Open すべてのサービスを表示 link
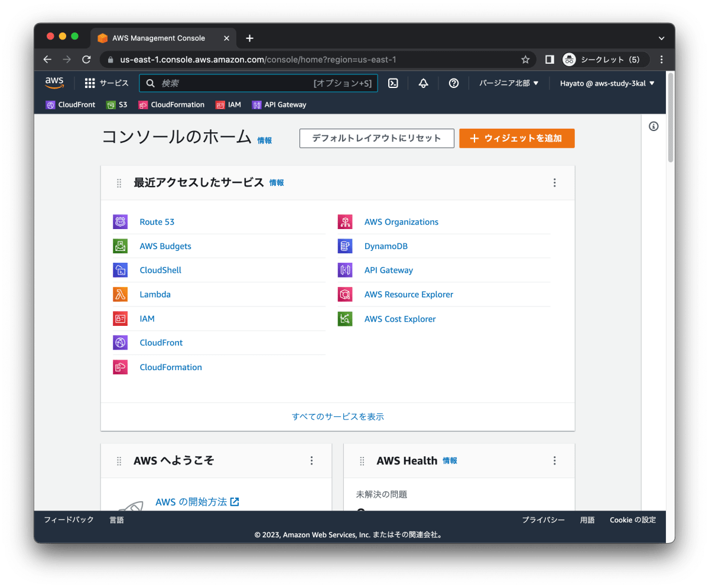This screenshot has height=588, width=709. pos(338,417)
